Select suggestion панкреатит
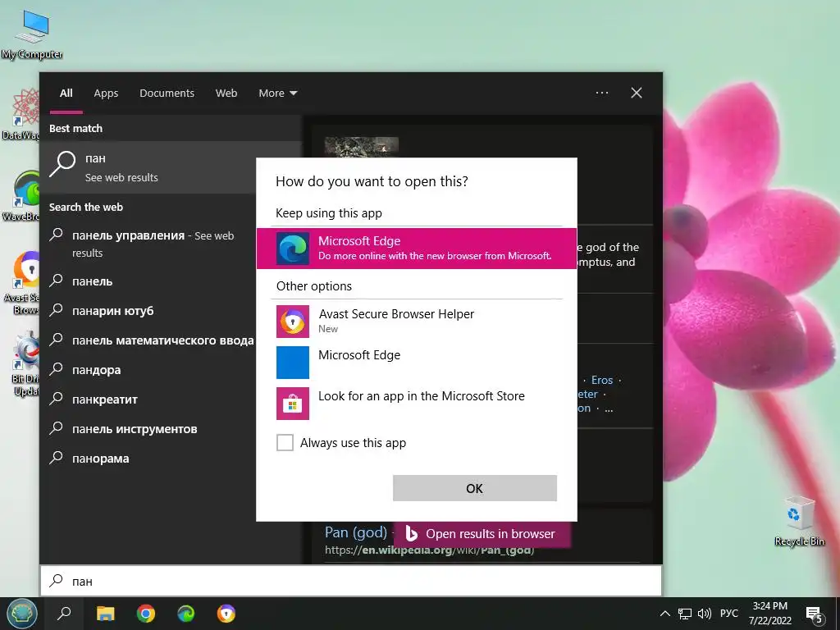The height and width of the screenshot is (630, 840). (148, 399)
